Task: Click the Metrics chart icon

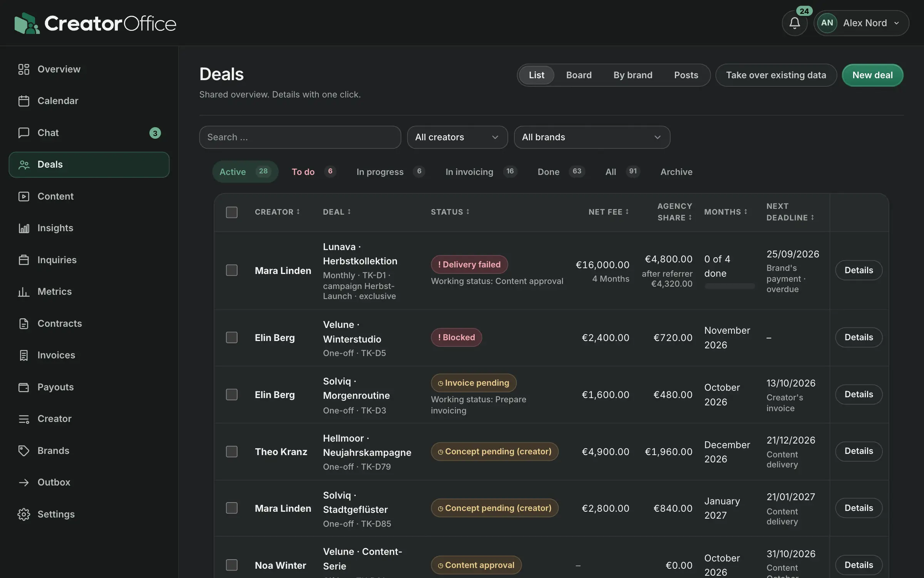Action: (24, 292)
